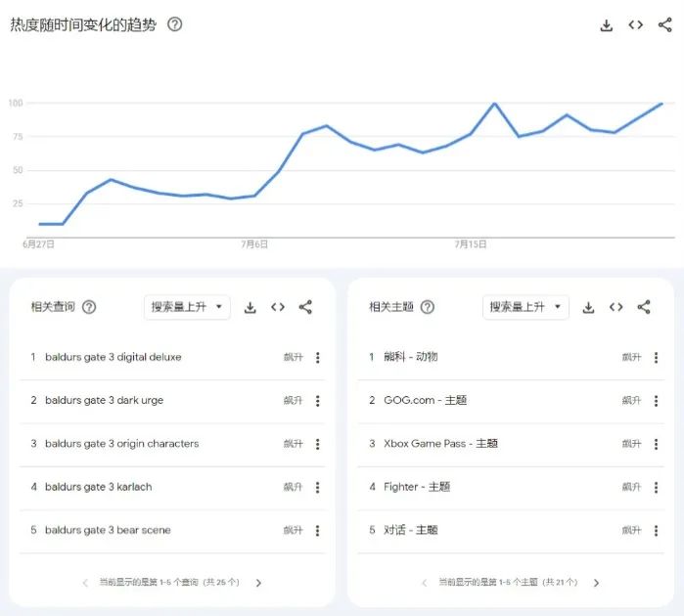Go to previous page of related topics

(424, 583)
